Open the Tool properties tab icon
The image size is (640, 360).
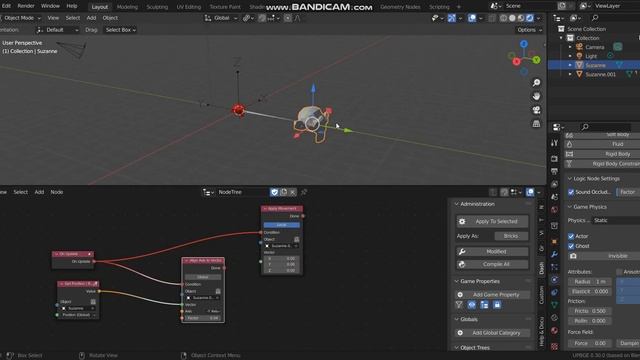pyautogui.click(x=554, y=143)
